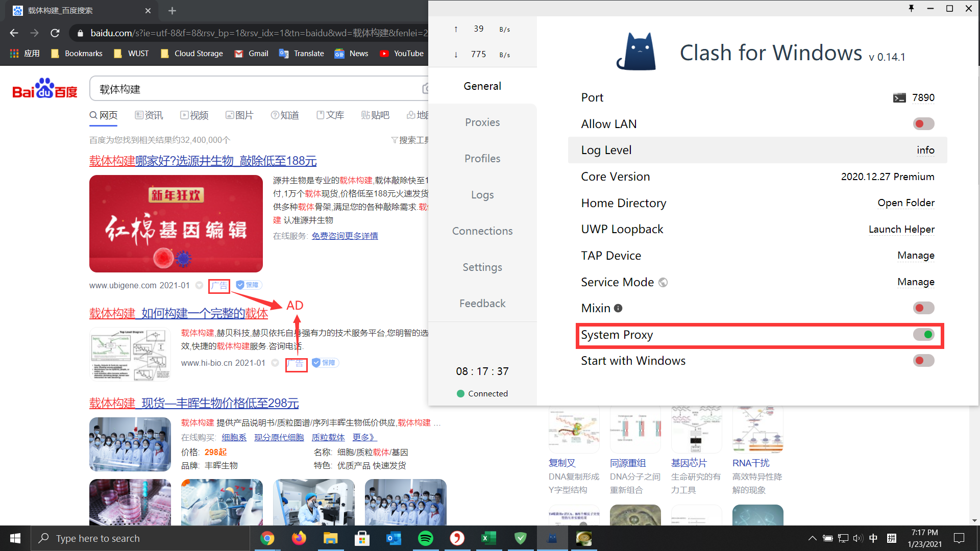
Task: Launch Spotify from the taskbar
Action: 426,538
